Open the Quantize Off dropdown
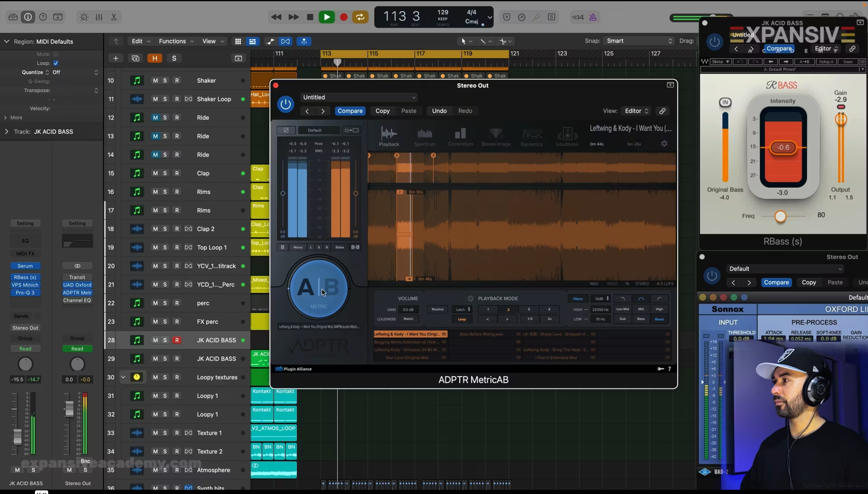 75,72
